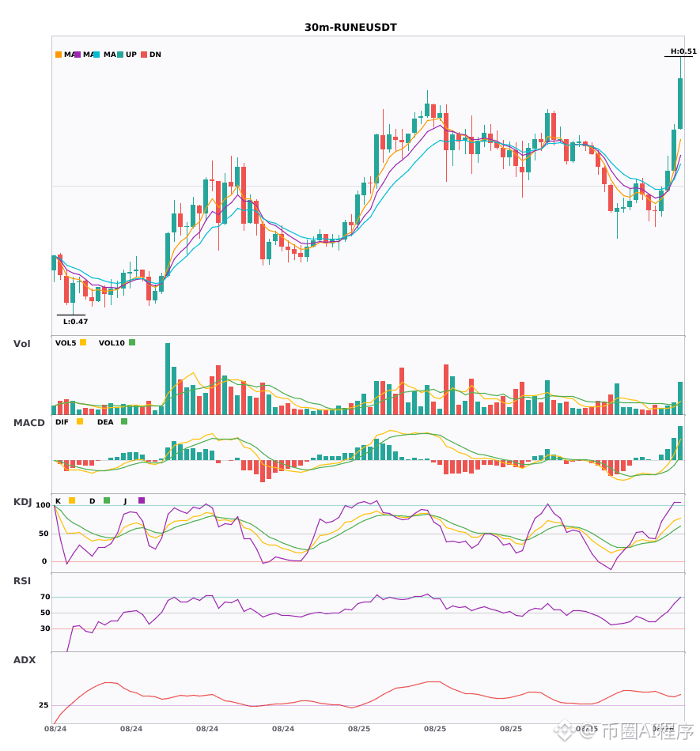Click the yellow DIF legend swatch
The width and height of the screenshot is (700, 751).
(x=80, y=421)
